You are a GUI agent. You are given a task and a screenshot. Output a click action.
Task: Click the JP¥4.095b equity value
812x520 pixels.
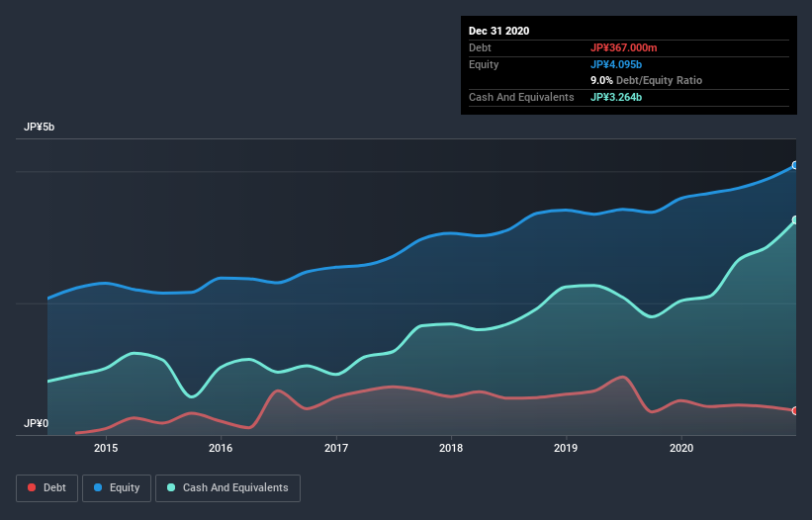pos(616,64)
